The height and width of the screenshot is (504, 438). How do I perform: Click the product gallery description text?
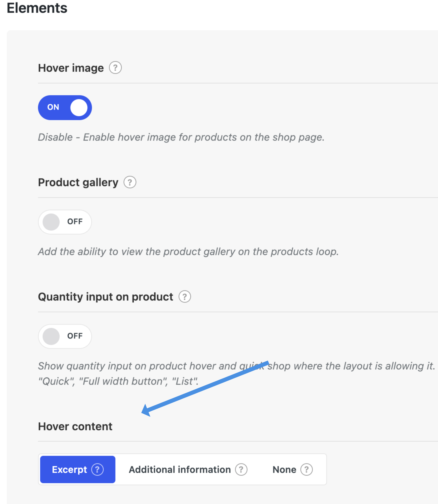tap(188, 252)
